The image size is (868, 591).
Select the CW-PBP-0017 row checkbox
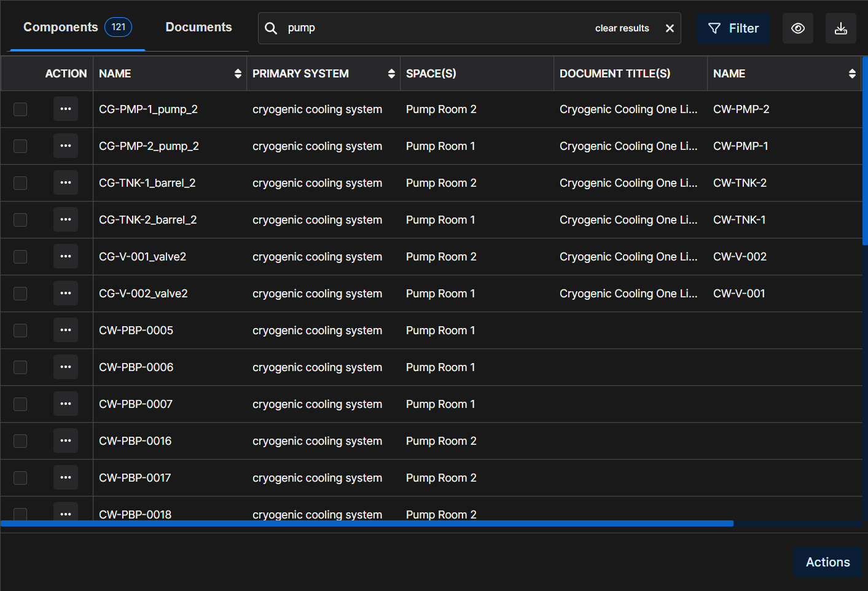click(20, 478)
